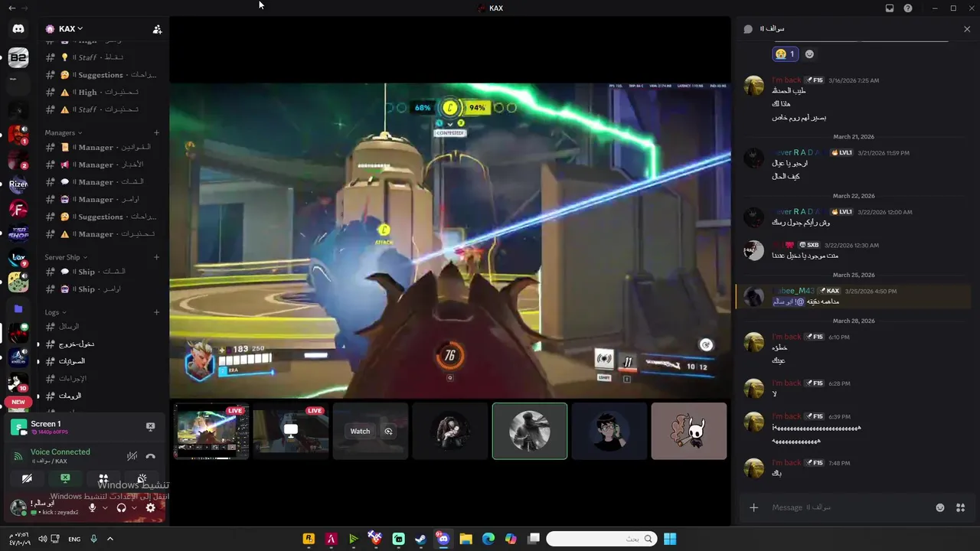Close the chat side panel
The width and height of the screenshot is (980, 551).
point(967,29)
